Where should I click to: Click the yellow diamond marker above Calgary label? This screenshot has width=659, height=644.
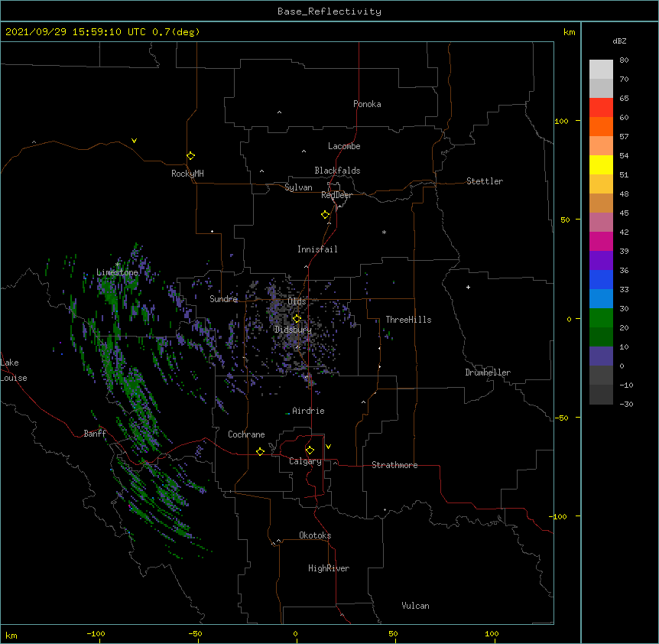pos(310,450)
